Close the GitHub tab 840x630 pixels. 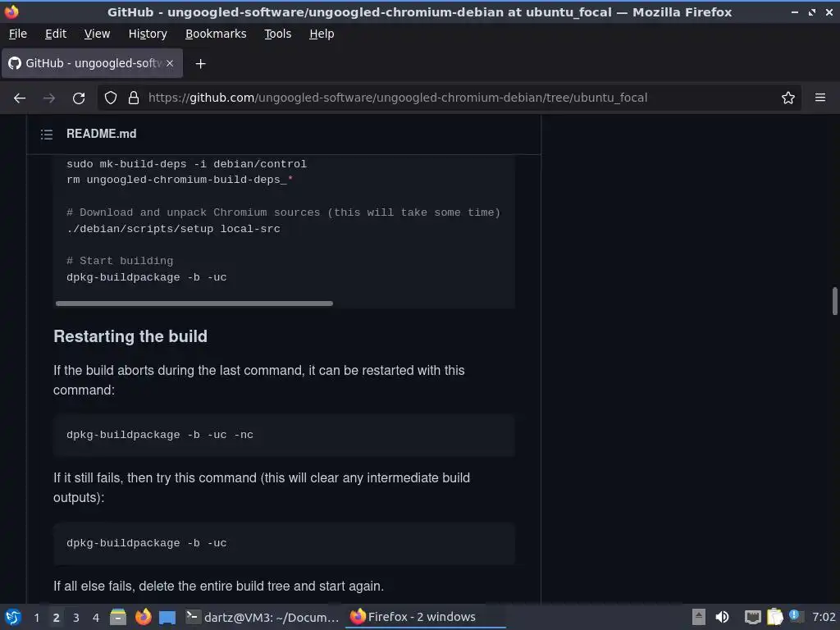click(x=169, y=63)
